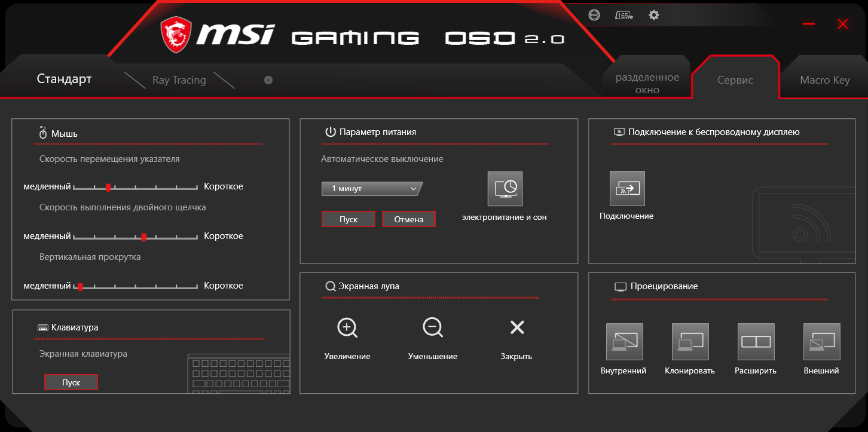Open the RGB lighting icon in the header
The image size is (868, 432).
[x=594, y=15]
